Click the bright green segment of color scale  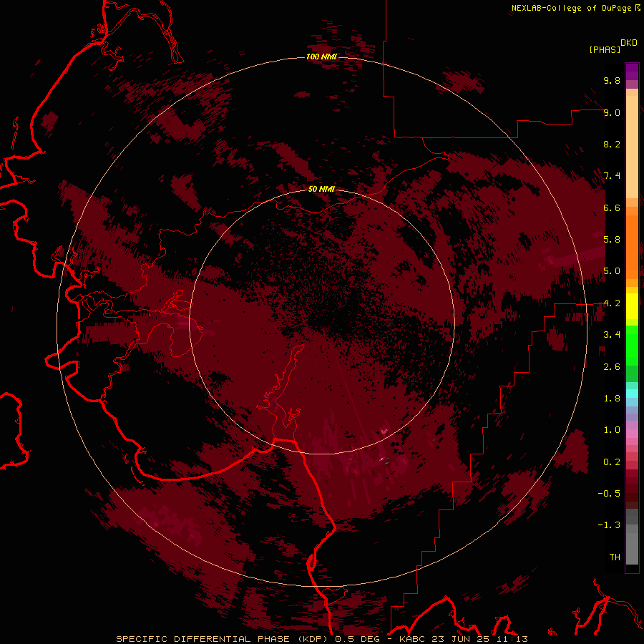pyautogui.click(x=632, y=346)
